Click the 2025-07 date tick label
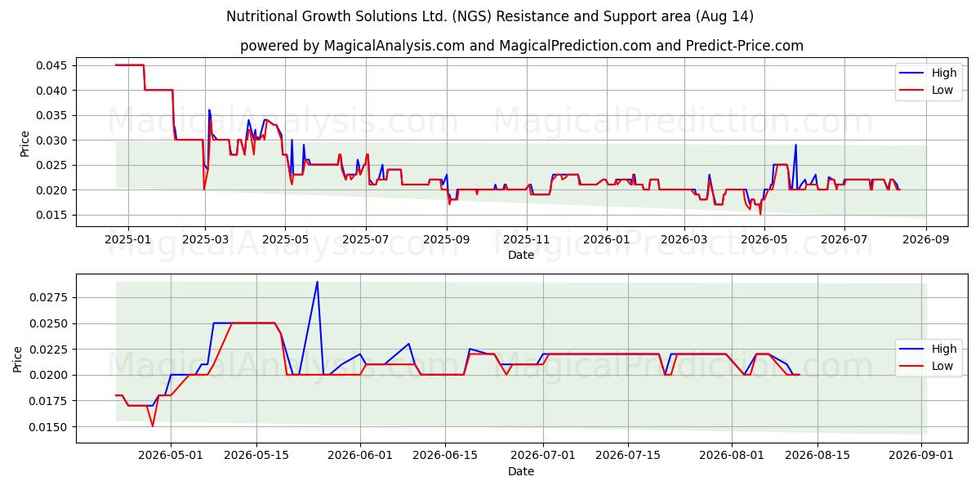 365,239
